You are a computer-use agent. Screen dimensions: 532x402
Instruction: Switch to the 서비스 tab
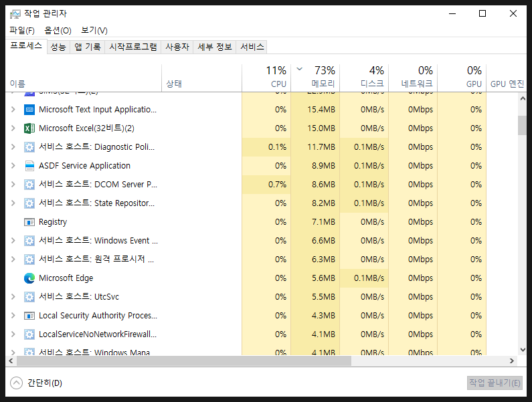[x=252, y=47]
